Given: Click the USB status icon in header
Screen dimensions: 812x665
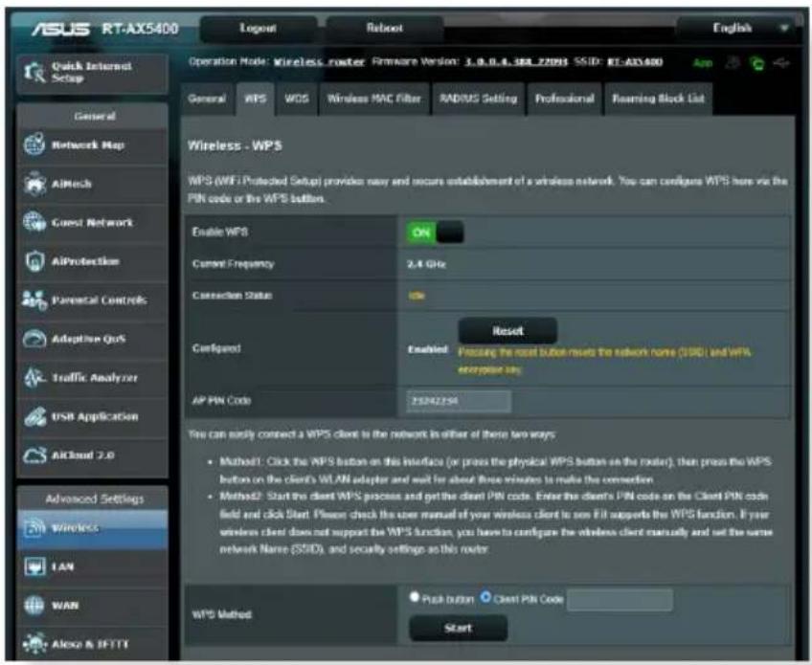Looking at the screenshot, I should [781, 63].
